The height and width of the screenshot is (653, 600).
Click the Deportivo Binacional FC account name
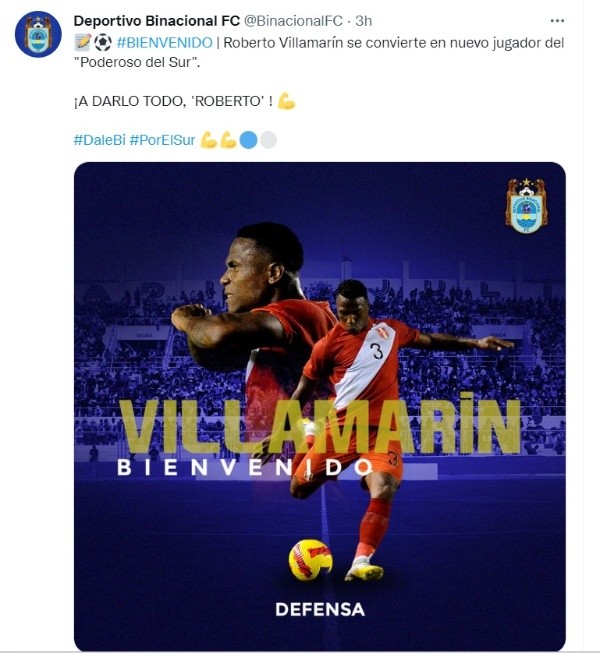pyautogui.click(x=157, y=21)
